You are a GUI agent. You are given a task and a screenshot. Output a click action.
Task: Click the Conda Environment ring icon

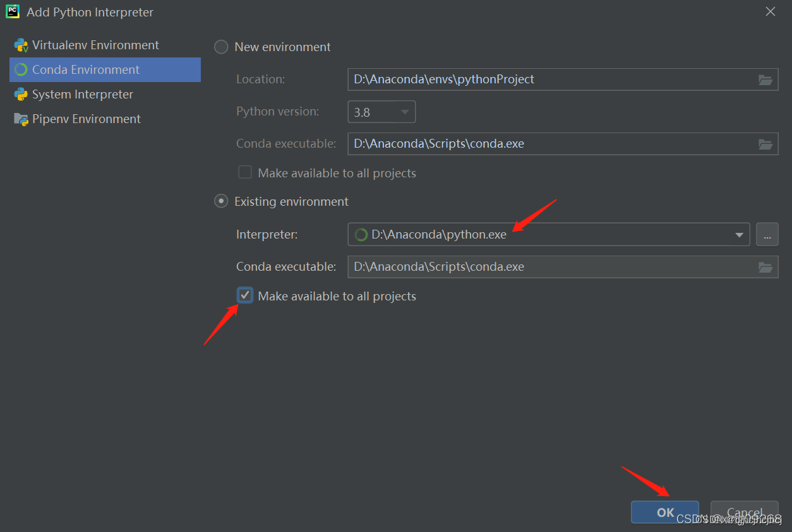pos(21,70)
